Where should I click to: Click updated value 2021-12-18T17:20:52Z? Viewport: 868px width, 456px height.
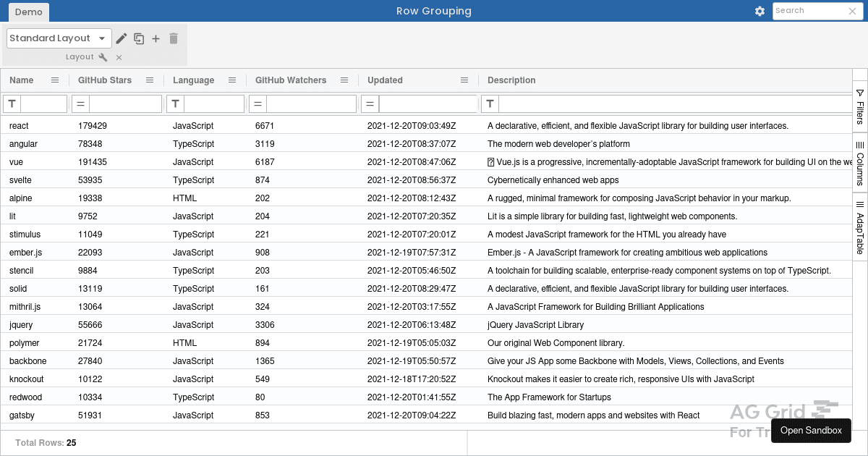click(412, 379)
